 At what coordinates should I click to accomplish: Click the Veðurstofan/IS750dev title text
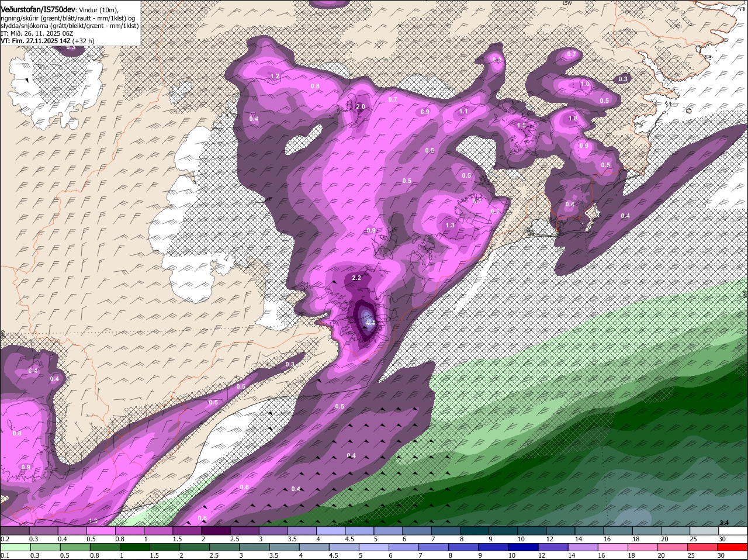(x=38, y=10)
